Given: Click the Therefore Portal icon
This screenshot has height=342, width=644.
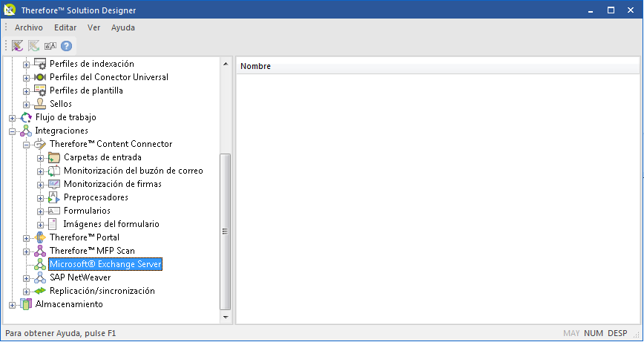Looking at the screenshot, I should (x=40, y=237).
